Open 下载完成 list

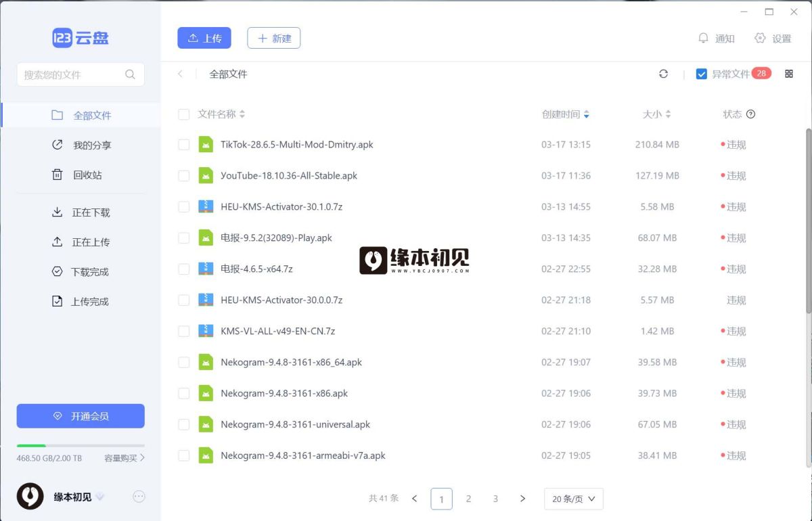pos(81,272)
